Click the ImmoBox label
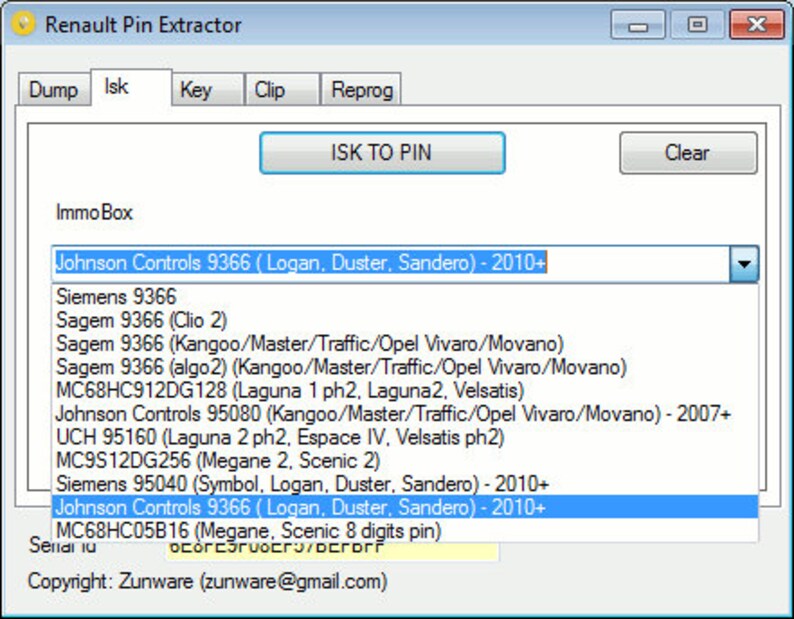794x619 pixels. (94, 212)
